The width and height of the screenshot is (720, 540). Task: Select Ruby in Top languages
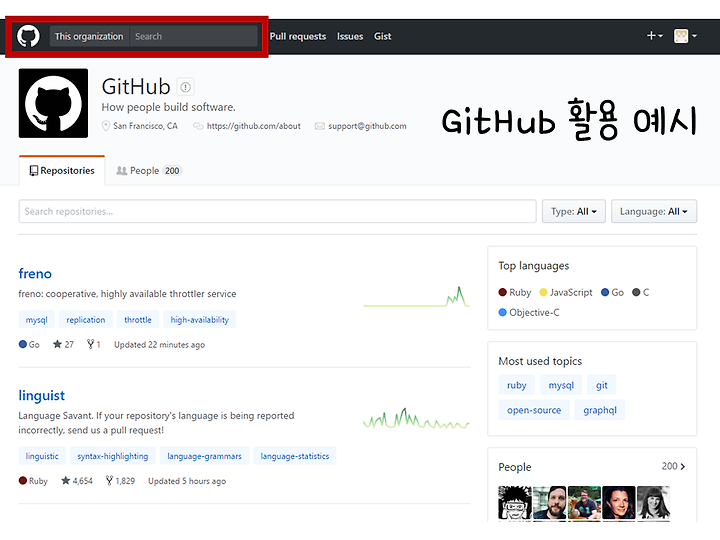coord(515,292)
